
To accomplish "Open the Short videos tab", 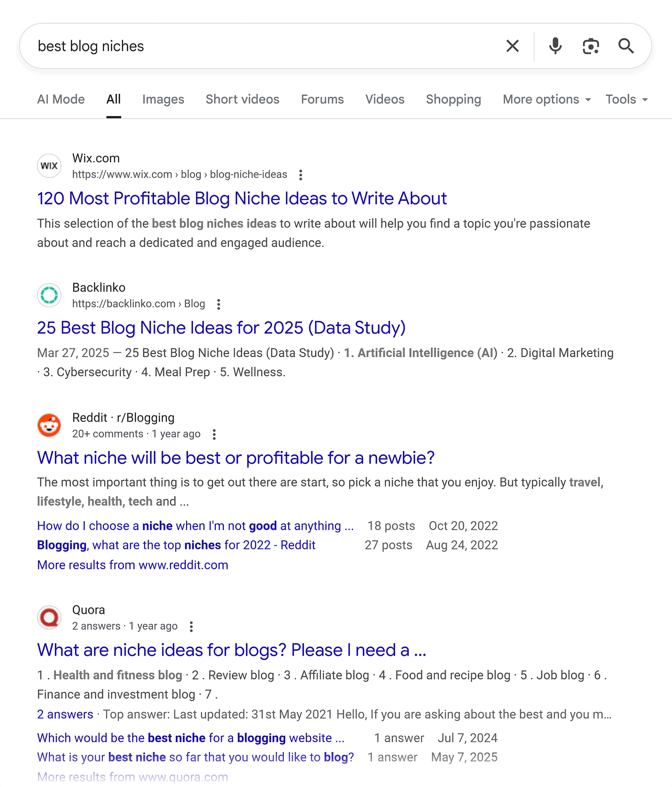I will pyautogui.click(x=242, y=99).
